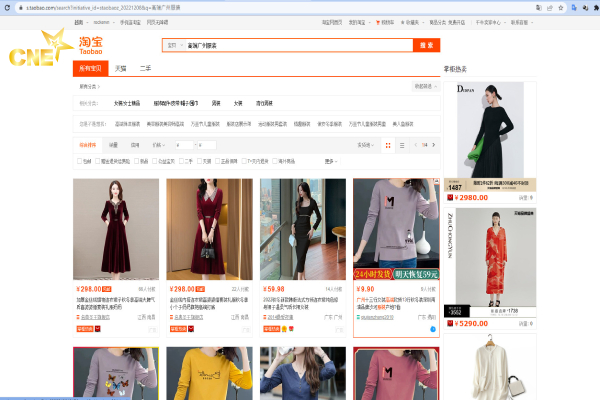The width and height of the screenshot is (600, 400).
Task: Tick the 天猫 filter checkbox
Action: (199, 161)
